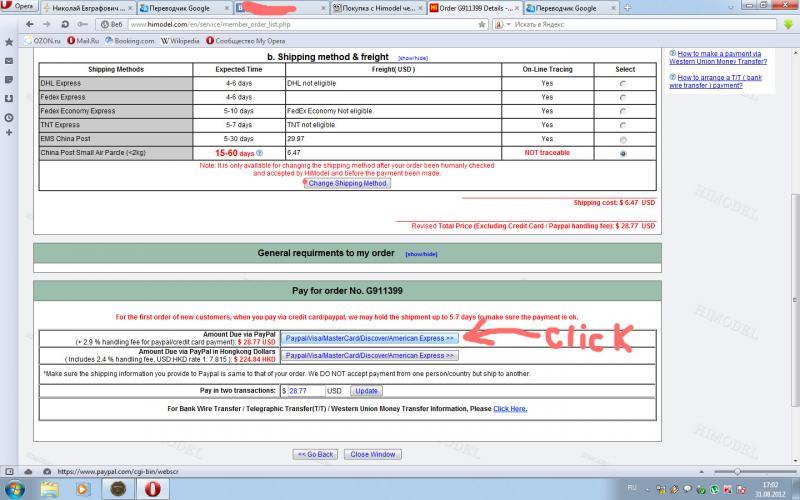Viewport: 800px width, 500px height.
Task: Open the Mail panel in the sidebar
Action: coord(9,60)
